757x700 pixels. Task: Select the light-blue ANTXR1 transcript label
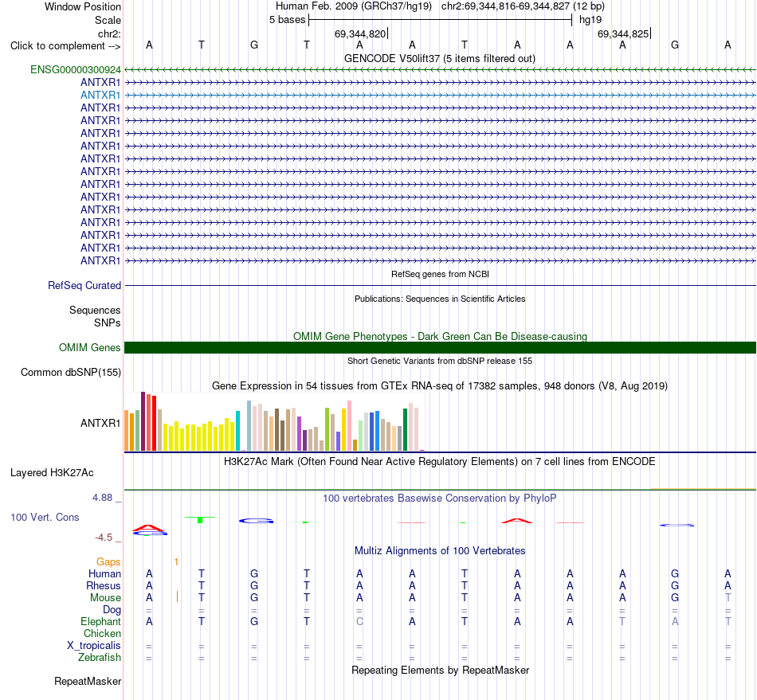pyautogui.click(x=100, y=95)
